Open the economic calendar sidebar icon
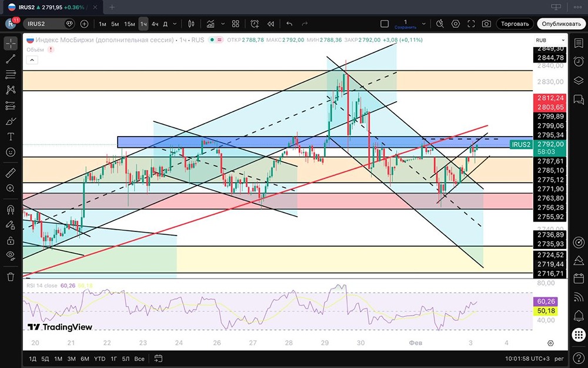The image size is (588, 368). (578, 279)
